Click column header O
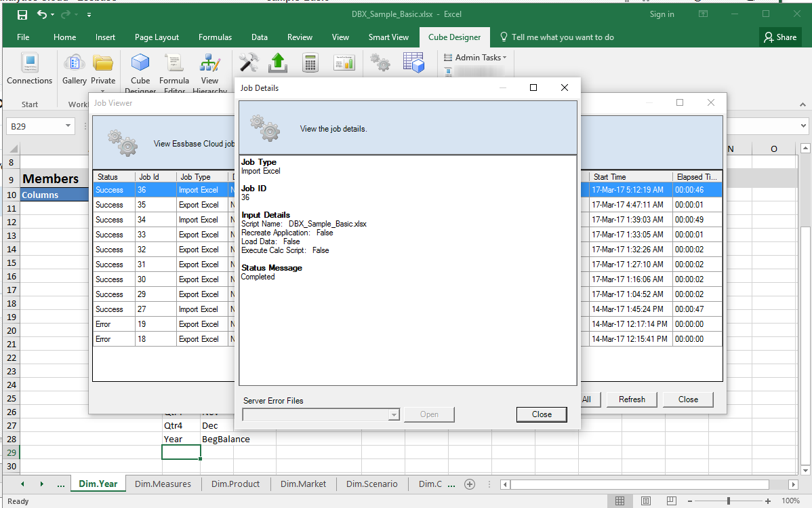 [x=773, y=149]
